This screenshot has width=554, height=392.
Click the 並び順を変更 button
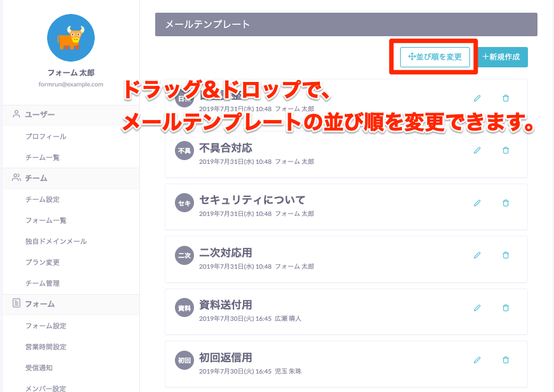435,57
